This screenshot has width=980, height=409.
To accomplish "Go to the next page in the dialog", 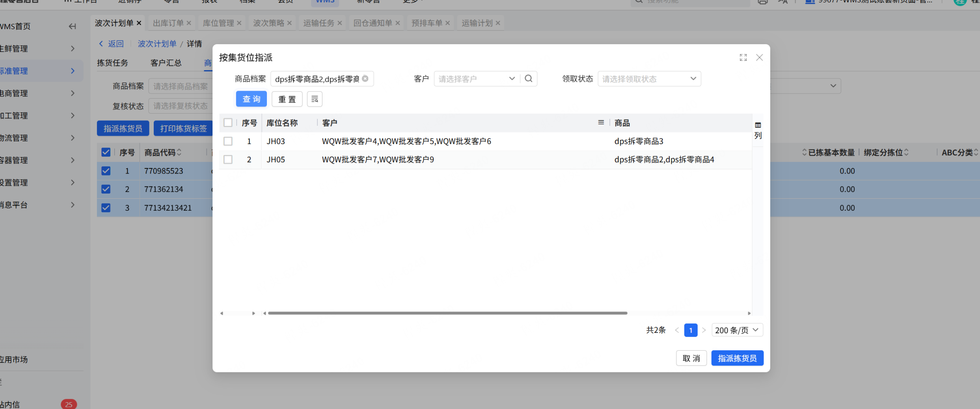I will (704, 330).
